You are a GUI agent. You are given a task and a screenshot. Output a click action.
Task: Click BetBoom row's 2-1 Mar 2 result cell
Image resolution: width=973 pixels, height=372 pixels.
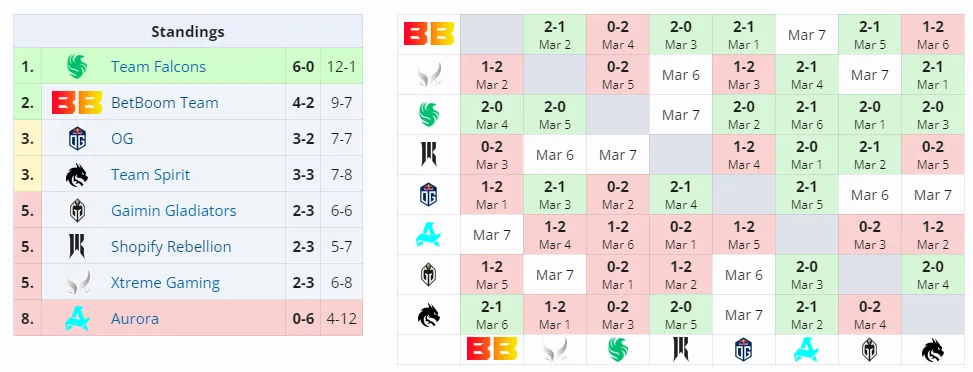pos(555,35)
